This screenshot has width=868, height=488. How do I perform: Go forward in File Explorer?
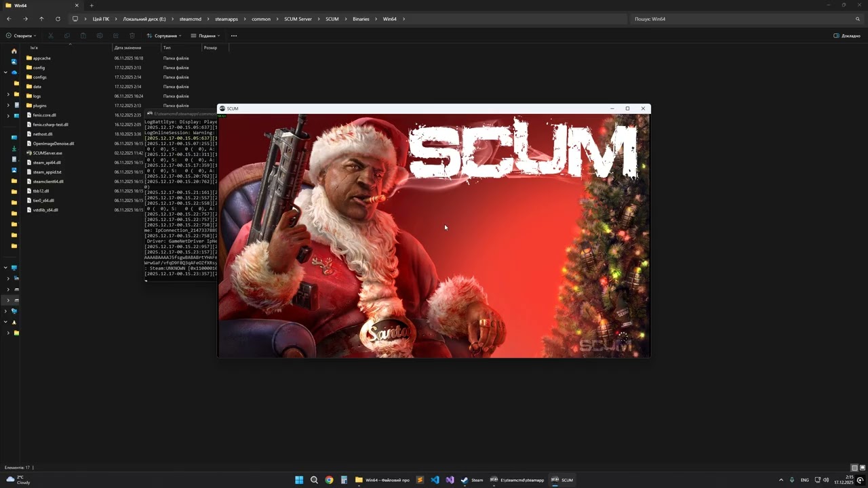point(25,19)
